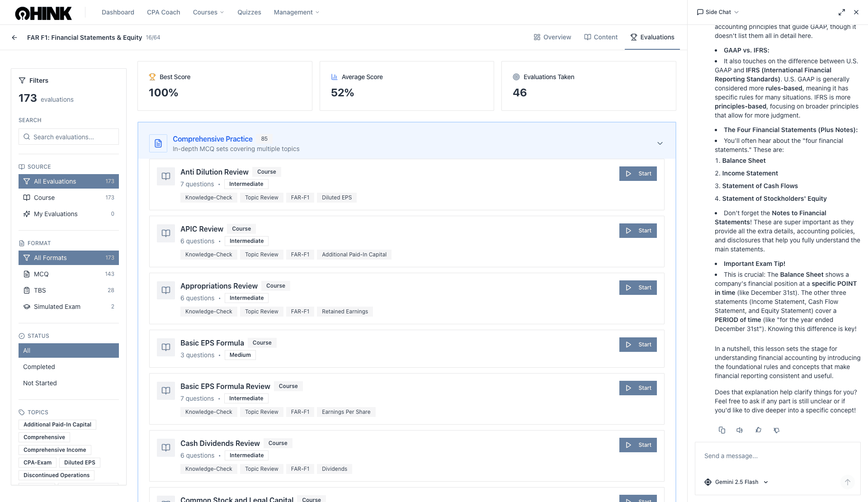Click the Diluted EPS topic tag
The height and width of the screenshot is (502, 868).
pyautogui.click(x=80, y=462)
